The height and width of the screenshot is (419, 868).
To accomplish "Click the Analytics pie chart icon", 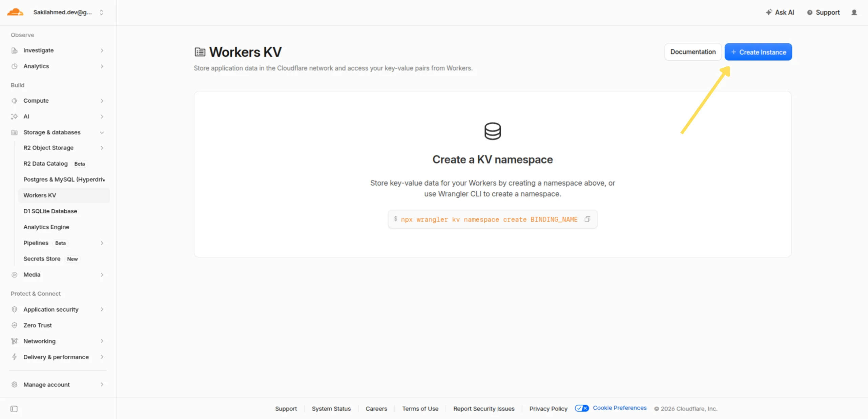I will [14, 66].
